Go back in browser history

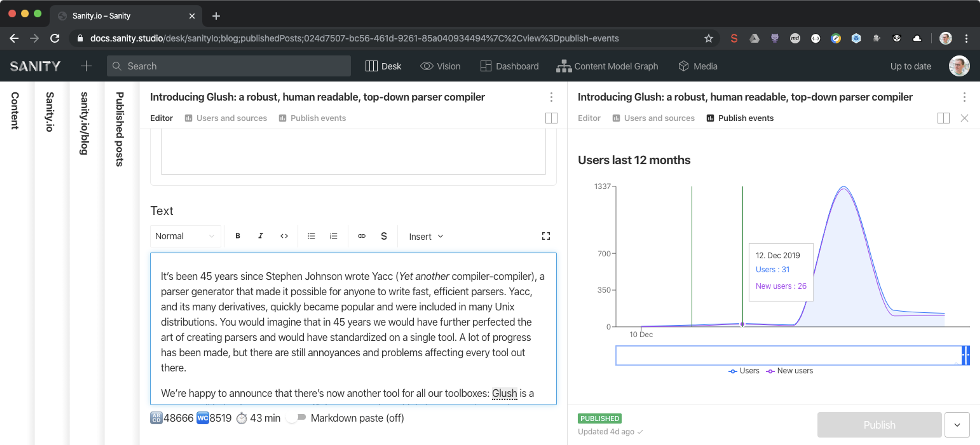[14, 38]
